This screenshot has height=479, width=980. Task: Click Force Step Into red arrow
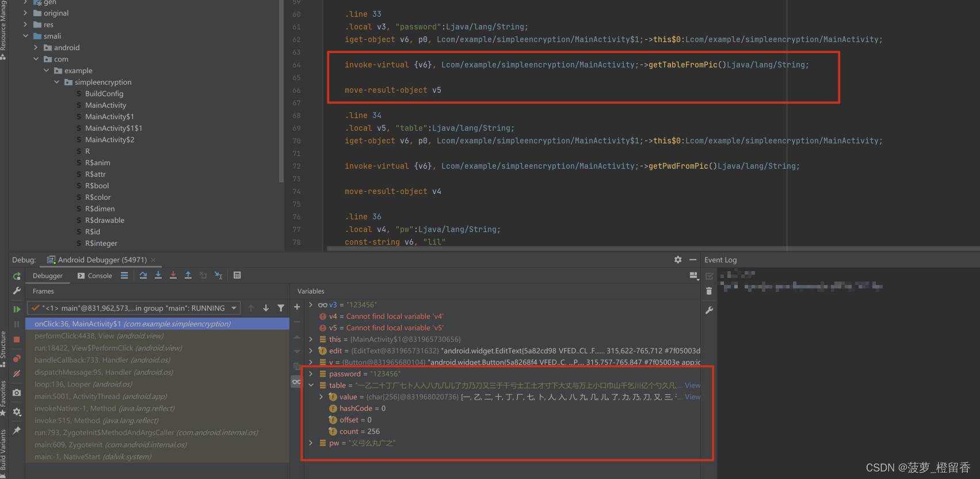click(x=173, y=275)
